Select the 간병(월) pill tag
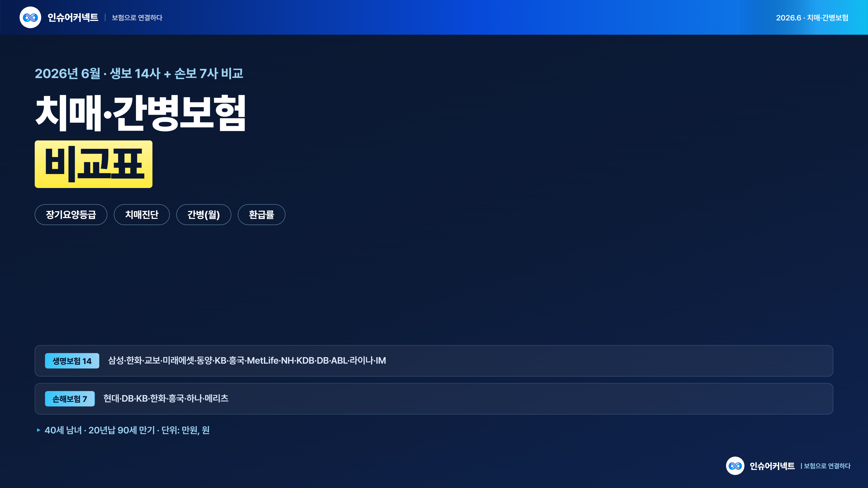Screen dimensions: 868x488 tap(204, 215)
